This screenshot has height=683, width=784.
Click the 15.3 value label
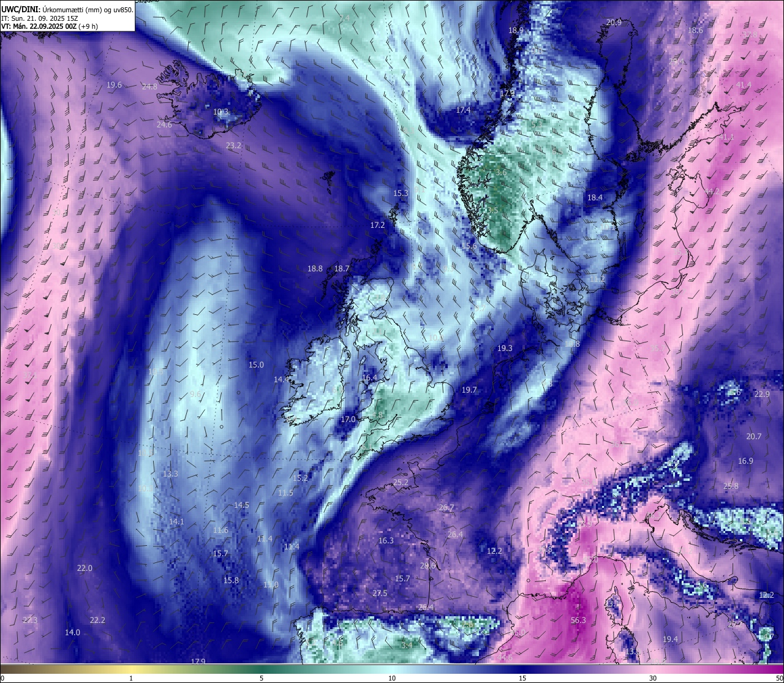401,193
